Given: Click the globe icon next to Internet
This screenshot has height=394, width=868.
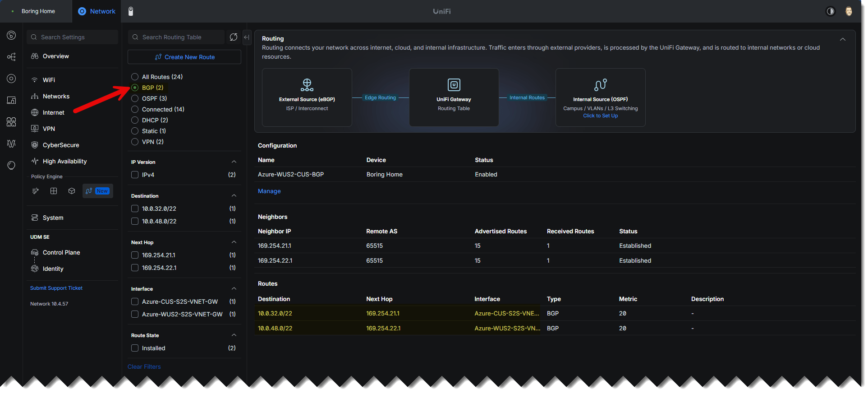Looking at the screenshot, I should 35,112.
